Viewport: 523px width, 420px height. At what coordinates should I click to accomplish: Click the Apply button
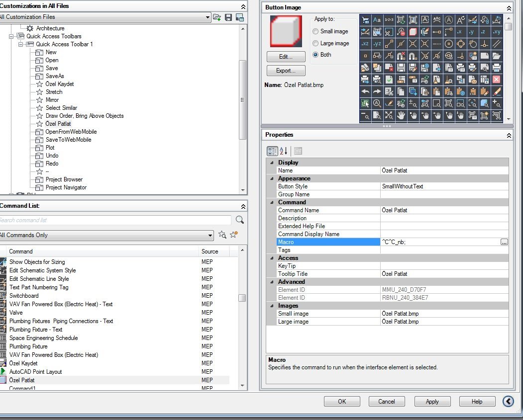(x=432, y=402)
